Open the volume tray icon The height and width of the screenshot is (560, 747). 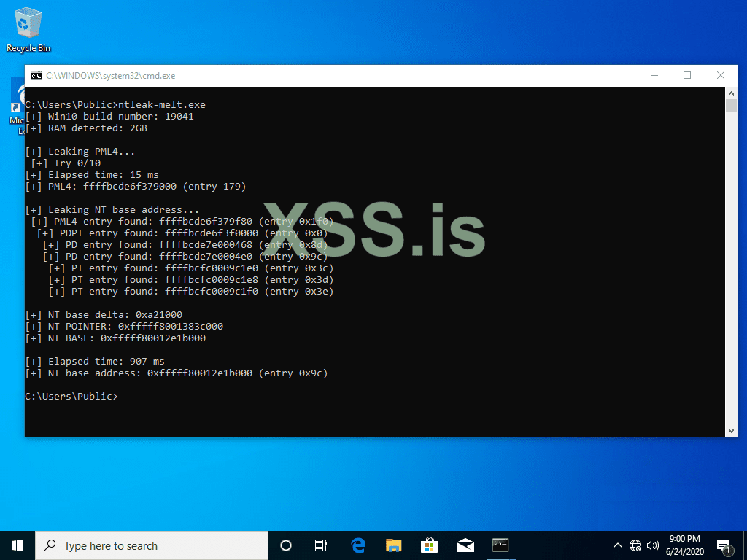pyautogui.click(x=653, y=545)
